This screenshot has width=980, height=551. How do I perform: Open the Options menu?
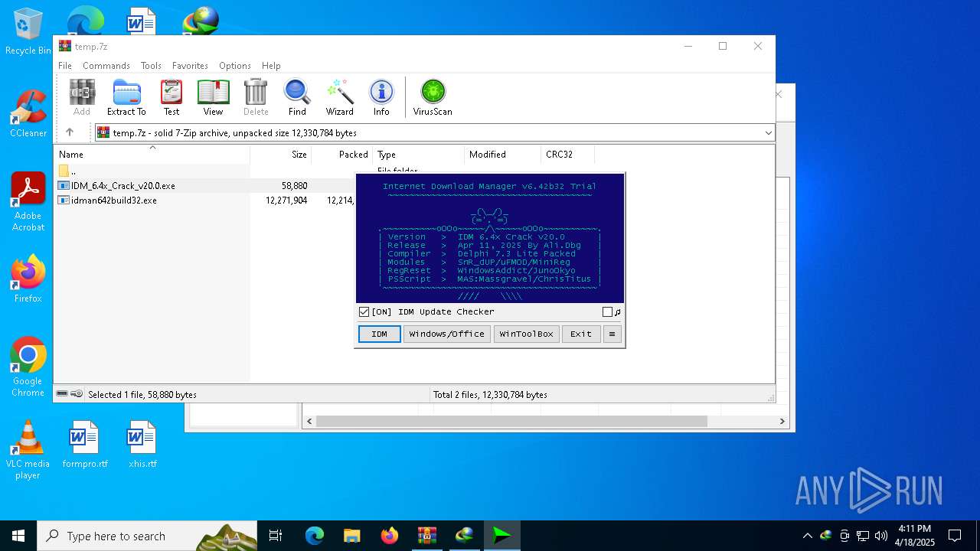(235, 66)
